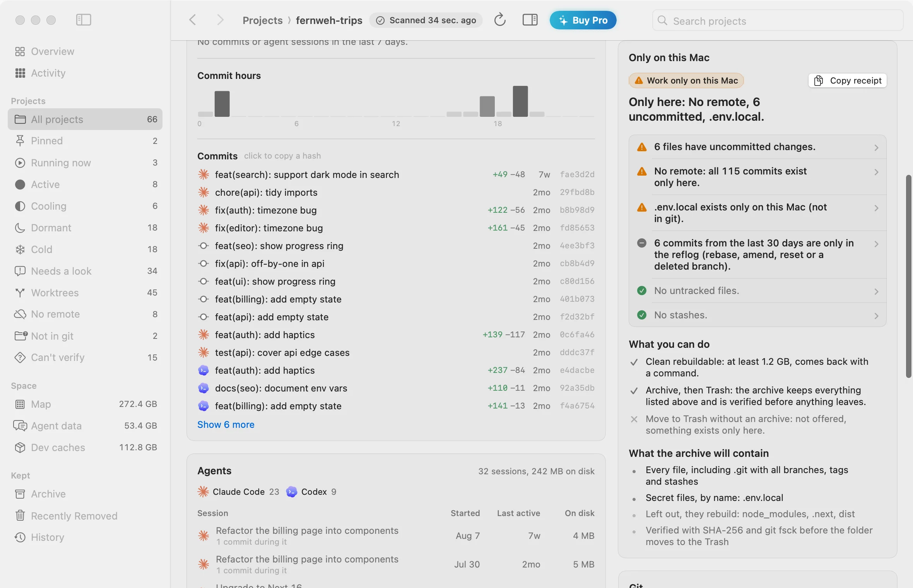Expand the 6 files uncommitted changes row
This screenshot has height=588, width=913.
pyautogui.click(x=757, y=147)
